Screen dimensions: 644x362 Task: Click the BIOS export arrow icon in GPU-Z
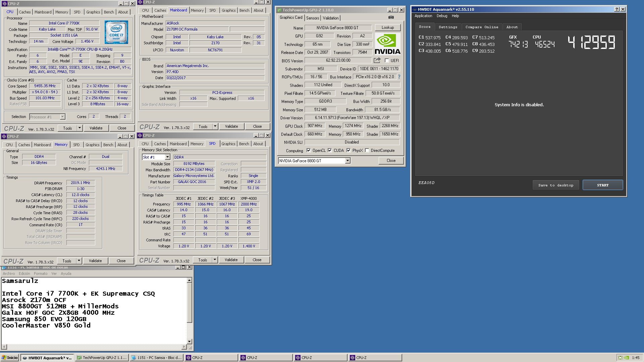[377, 60]
